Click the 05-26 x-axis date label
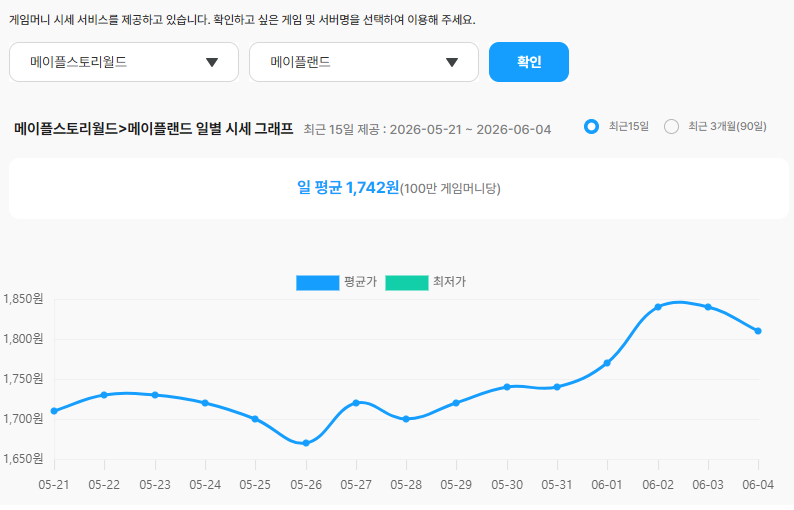Screen dimensions: 794x510 pyautogui.click(x=306, y=485)
